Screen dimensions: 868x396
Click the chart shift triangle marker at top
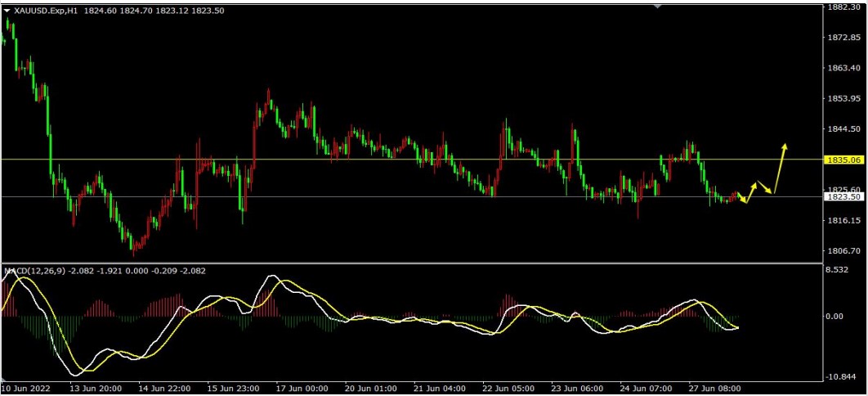[657, 7]
